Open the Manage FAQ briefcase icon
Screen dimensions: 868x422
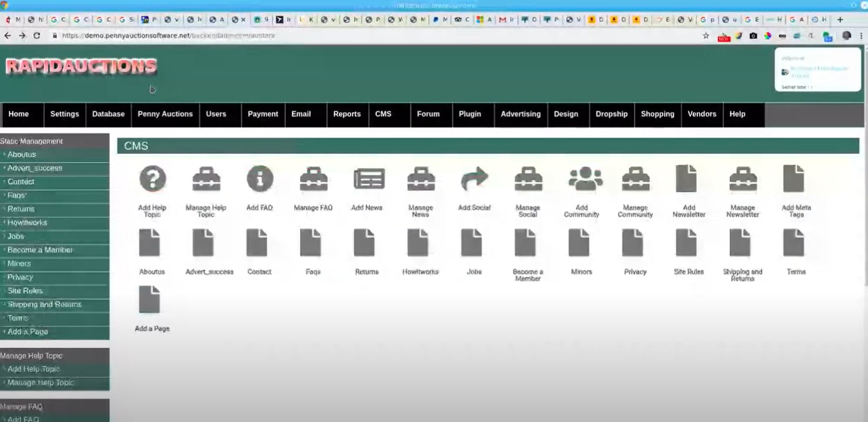(x=313, y=179)
